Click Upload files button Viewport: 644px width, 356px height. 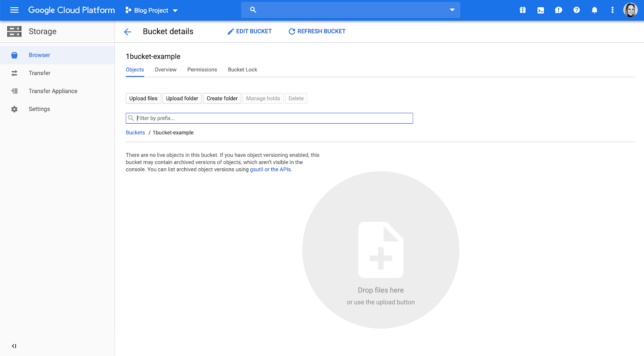143,98
